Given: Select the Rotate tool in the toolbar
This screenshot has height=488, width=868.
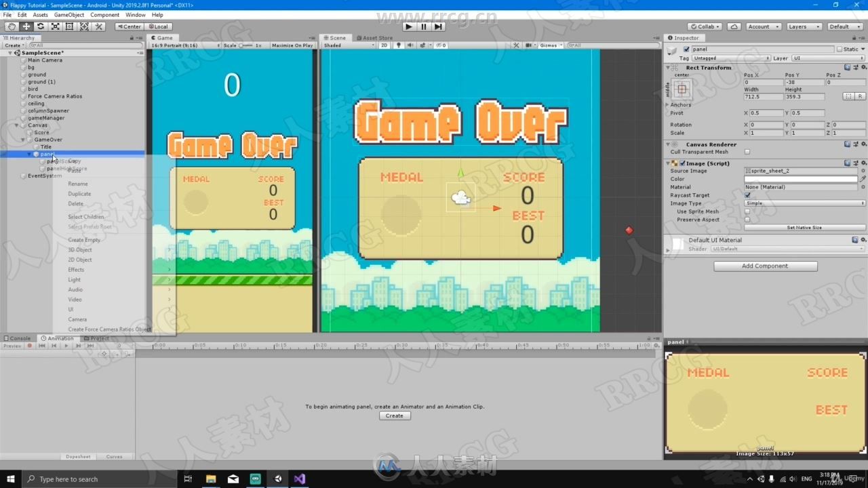Looking at the screenshot, I should coord(41,26).
